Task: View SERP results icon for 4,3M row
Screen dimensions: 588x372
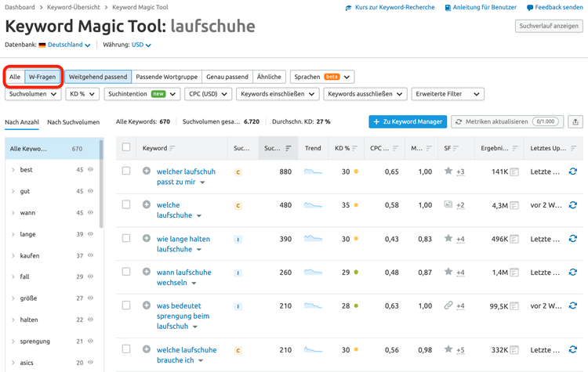Action: (514, 205)
